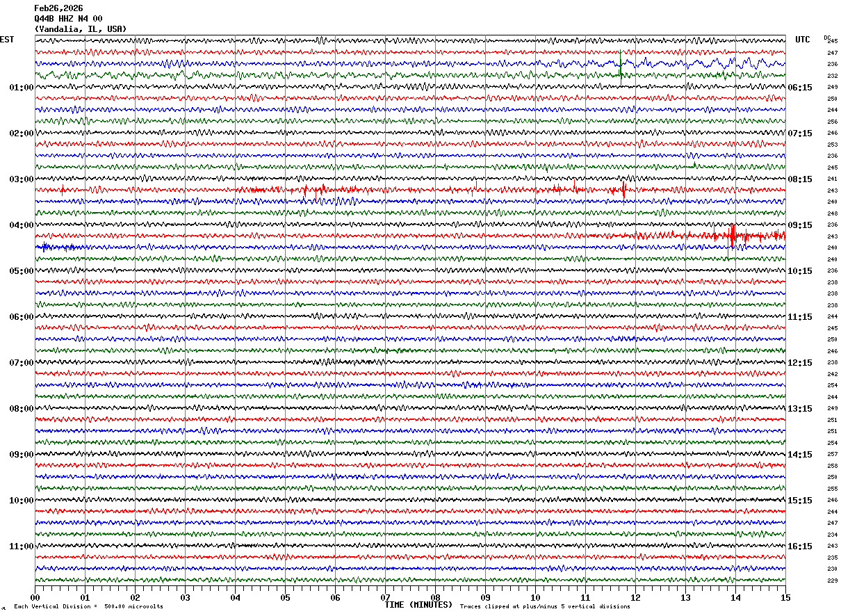
Task: Click the Feb26,2026 date header
Action: tap(58, 8)
